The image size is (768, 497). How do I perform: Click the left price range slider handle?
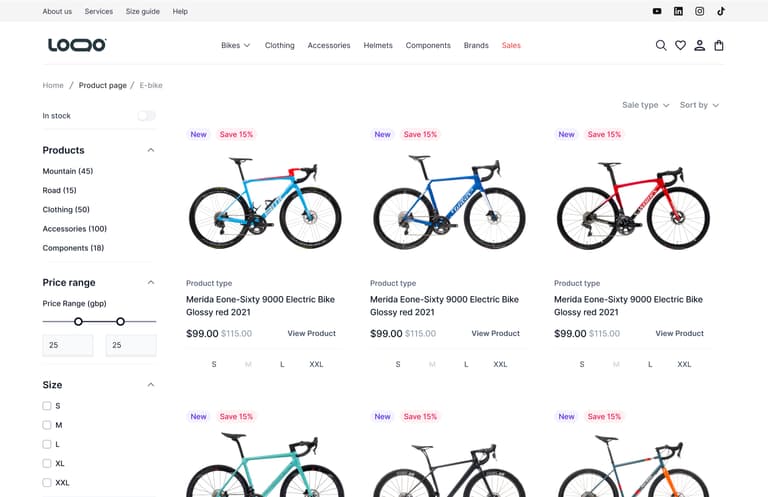(78, 321)
